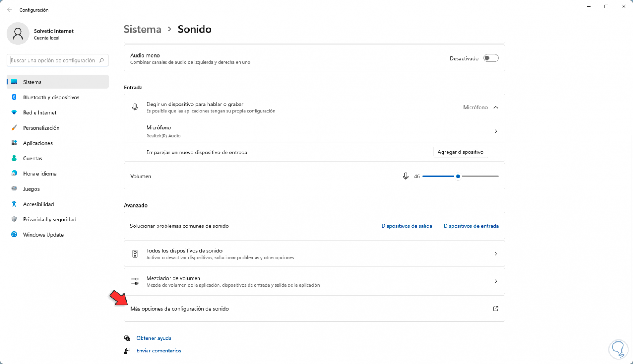Click the back arrow next to Configuración

pyautogui.click(x=10, y=10)
